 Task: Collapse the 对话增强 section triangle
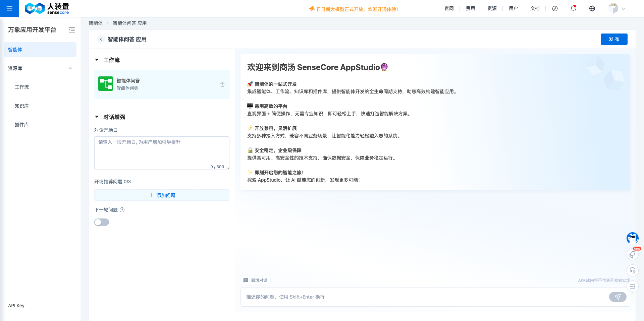97,117
